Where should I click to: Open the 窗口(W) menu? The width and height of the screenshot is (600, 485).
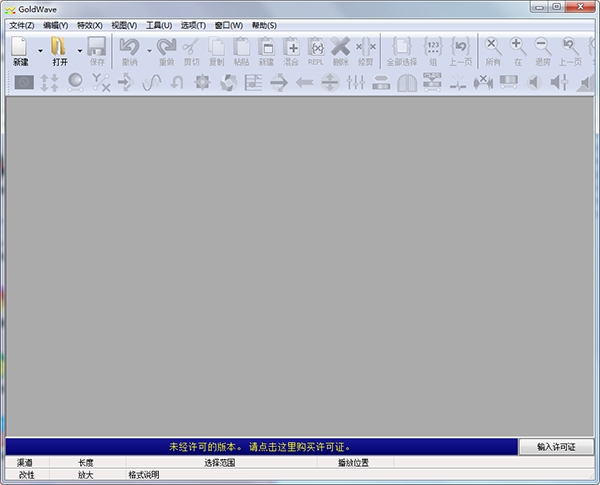(x=228, y=25)
